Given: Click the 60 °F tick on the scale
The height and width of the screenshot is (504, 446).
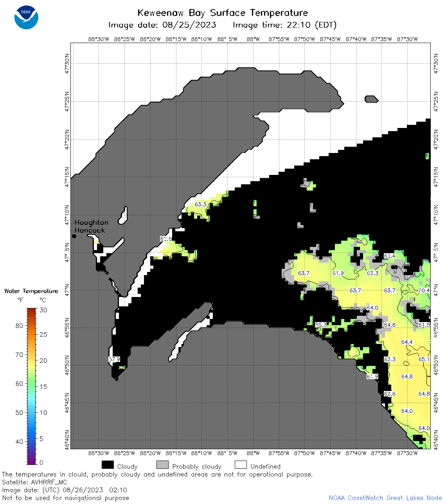Looking at the screenshot, I should pos(19,383).
